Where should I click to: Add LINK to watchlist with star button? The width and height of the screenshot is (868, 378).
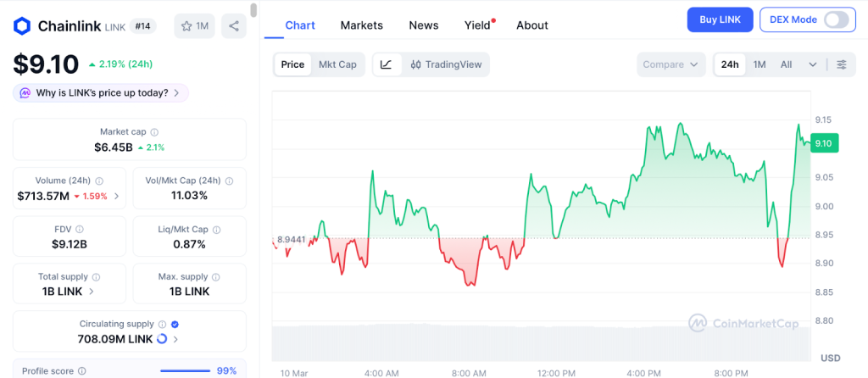(x=194, y=26)
